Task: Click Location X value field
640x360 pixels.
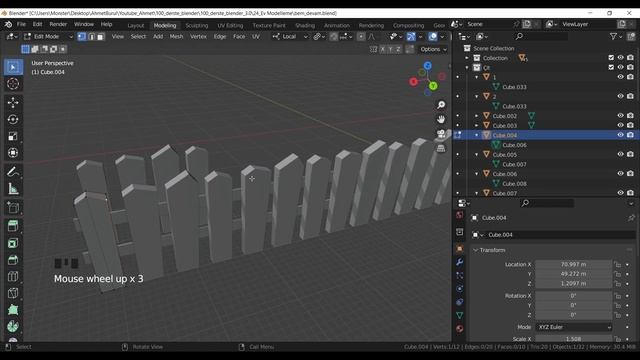Action: 573,264
